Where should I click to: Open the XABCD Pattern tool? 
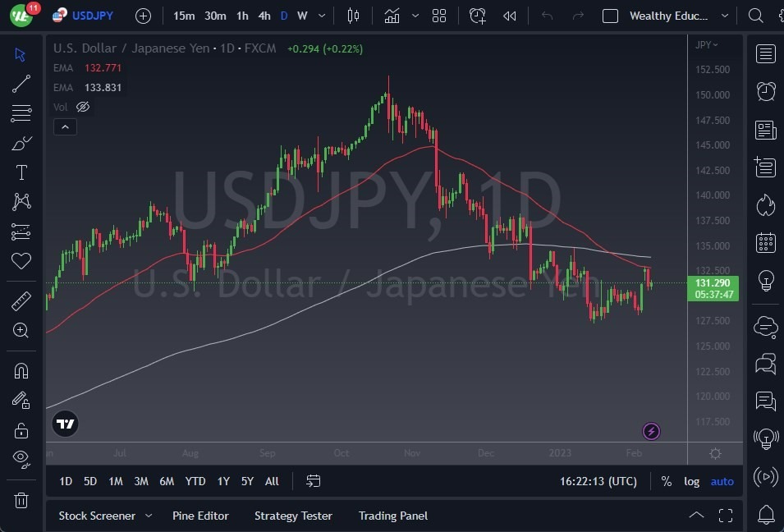point(21,201)
